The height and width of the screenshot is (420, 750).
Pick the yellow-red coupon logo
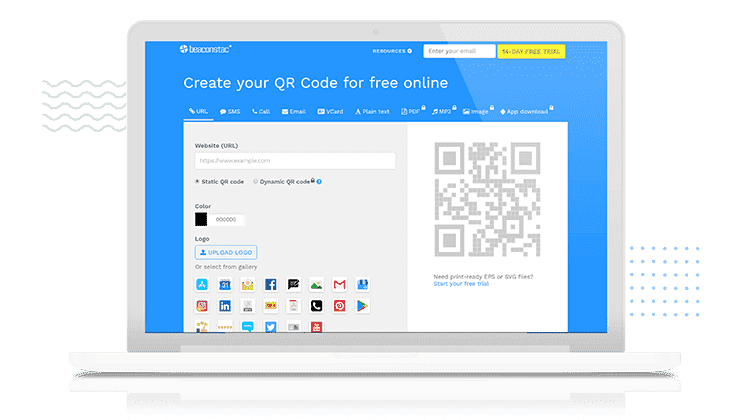[271, 306]
